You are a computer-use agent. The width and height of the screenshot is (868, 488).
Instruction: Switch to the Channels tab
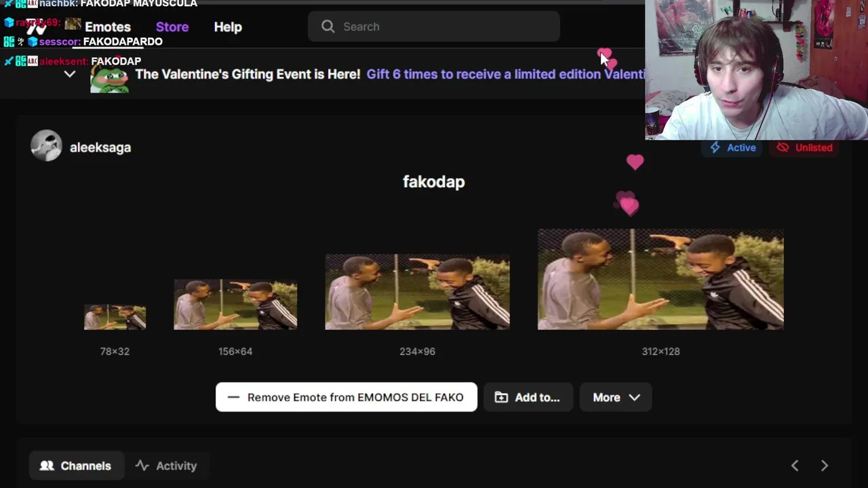[76, 466]
